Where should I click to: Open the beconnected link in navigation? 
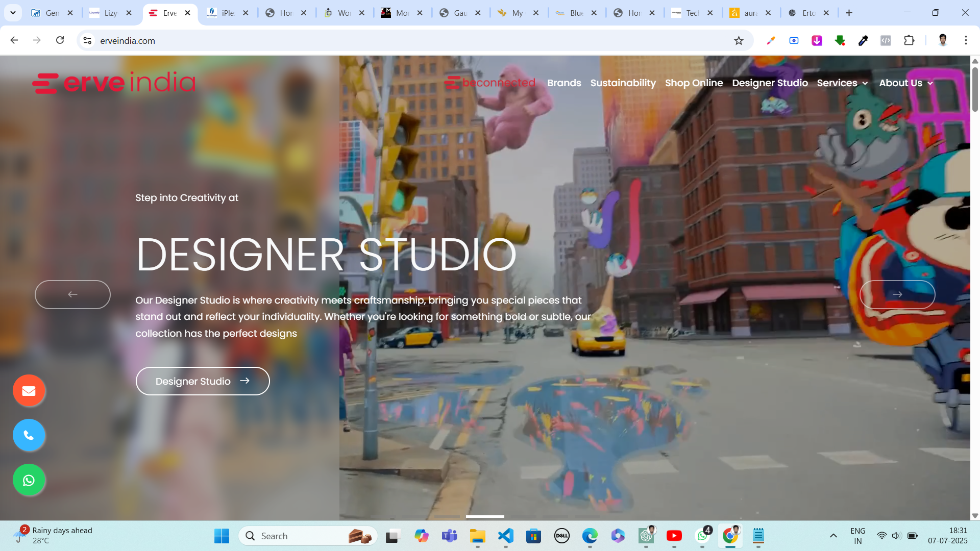click(x=489, y=83)
